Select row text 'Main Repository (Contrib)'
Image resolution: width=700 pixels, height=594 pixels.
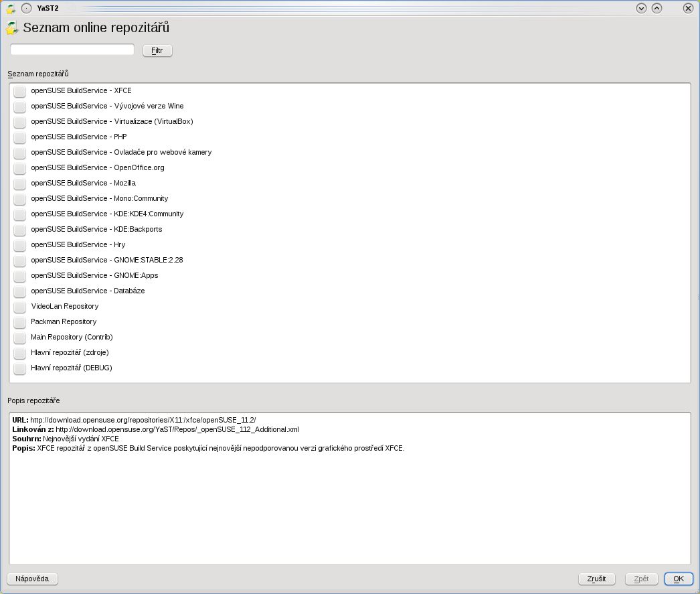pyautogui.click(x=72, y=338)
